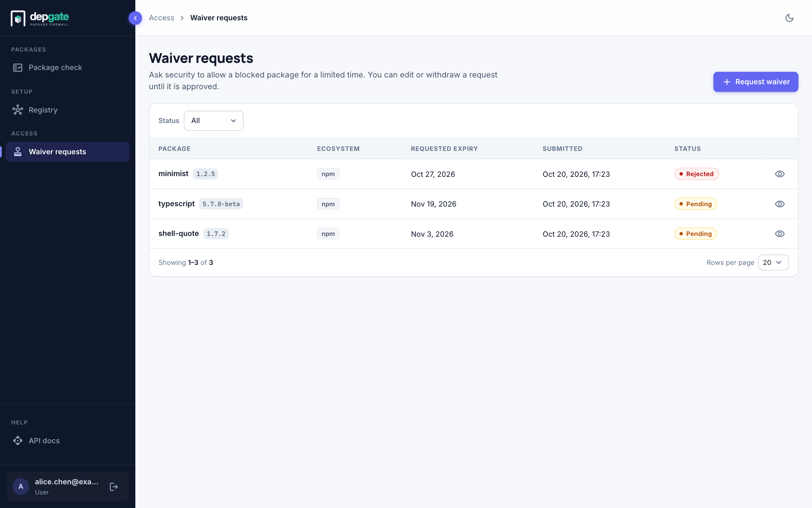Click the user avatar with letter A

[x=21, y=487]
